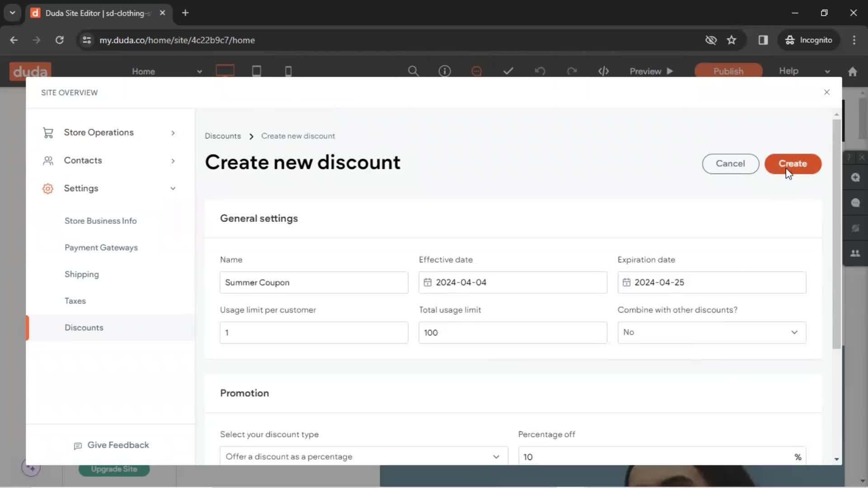Click the Publish button

[728, 71]
